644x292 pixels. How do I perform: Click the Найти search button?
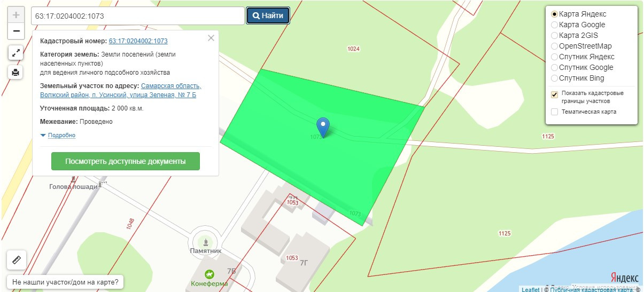[x=268, y=15]
